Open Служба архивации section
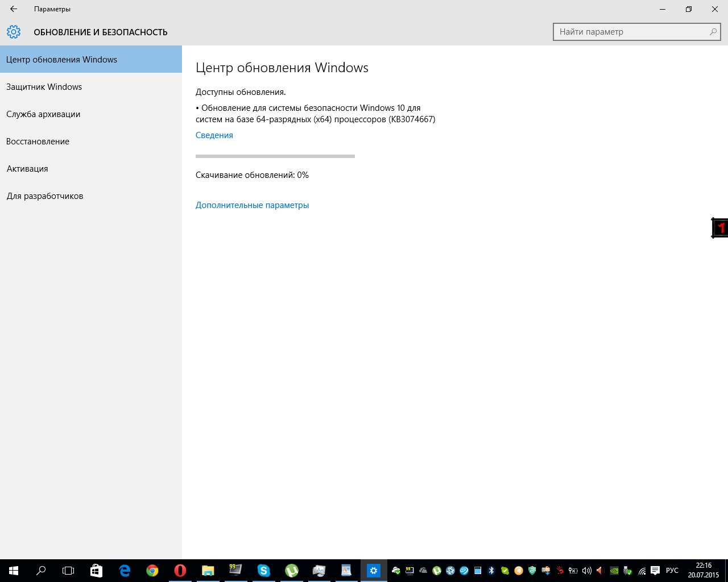Image resolution: width=728 pixels, height=582 pixels. (91, 114)
